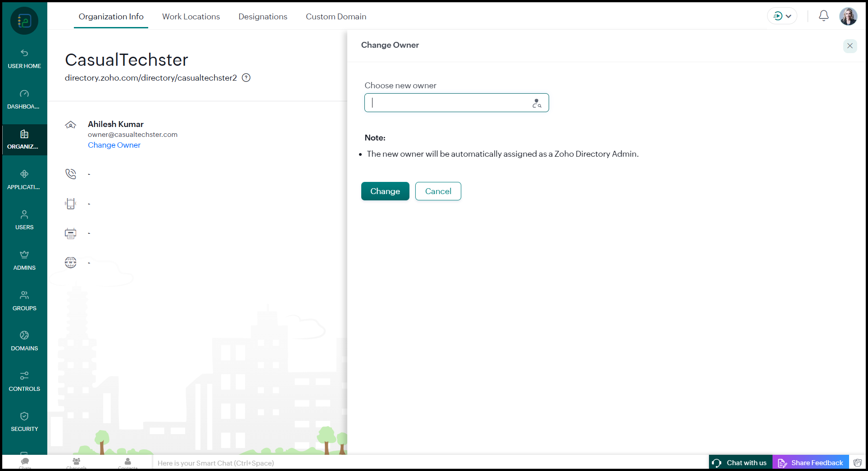Image resolution: width=868 pixels, height=471 pixels.
Task: Click the organization owner icon
Action: point(71,125)
